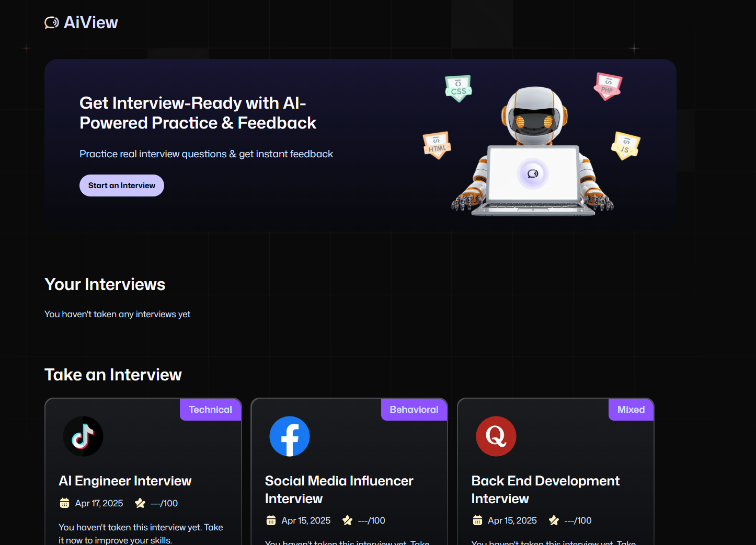Click the Facebook icon on Influencer card
Image resolution: width=756 pixels, height=545 pixels.
[290, 436]
